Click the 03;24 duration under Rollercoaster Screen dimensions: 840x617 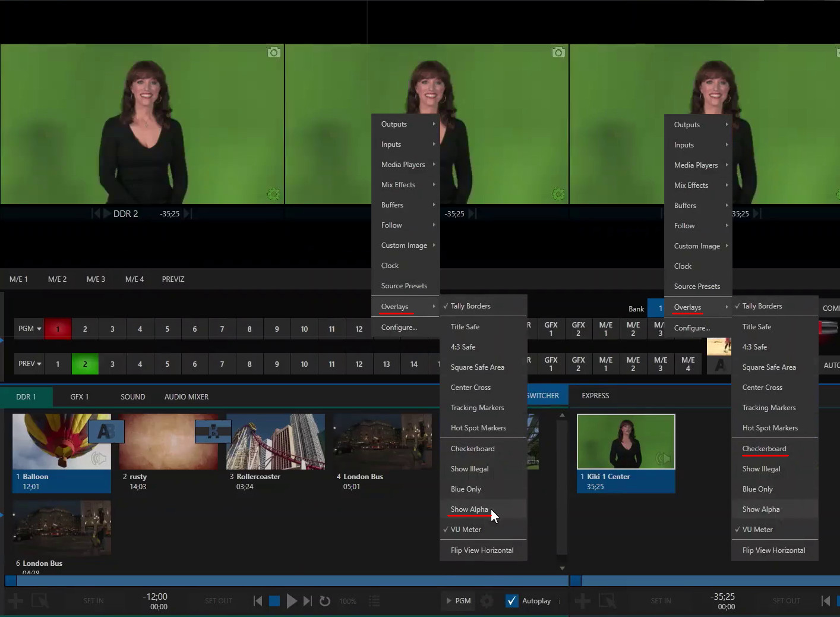pyautogui.click(x=245, y=487)
